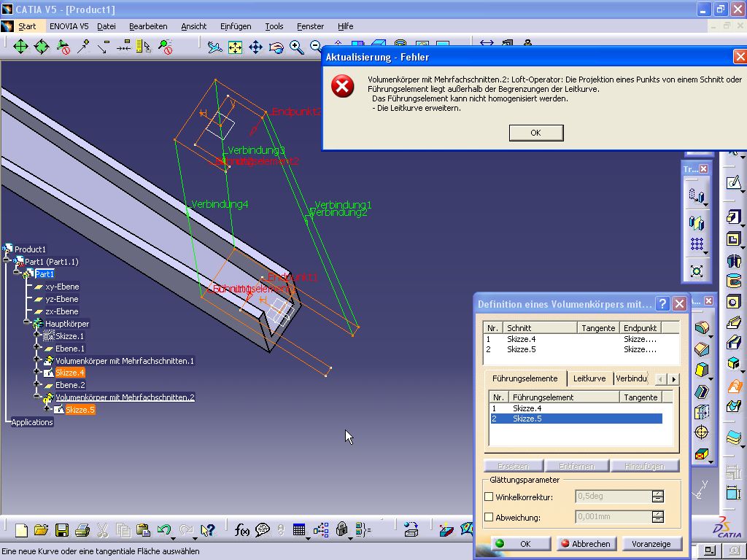Viewport: 747px width, 560px height.
Task: Click the Fly mode airplane icon
Action: (215, 47)
